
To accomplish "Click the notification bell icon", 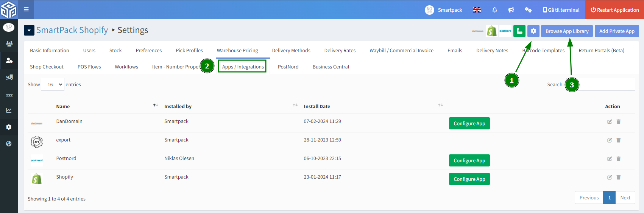I will pos(494,10).
